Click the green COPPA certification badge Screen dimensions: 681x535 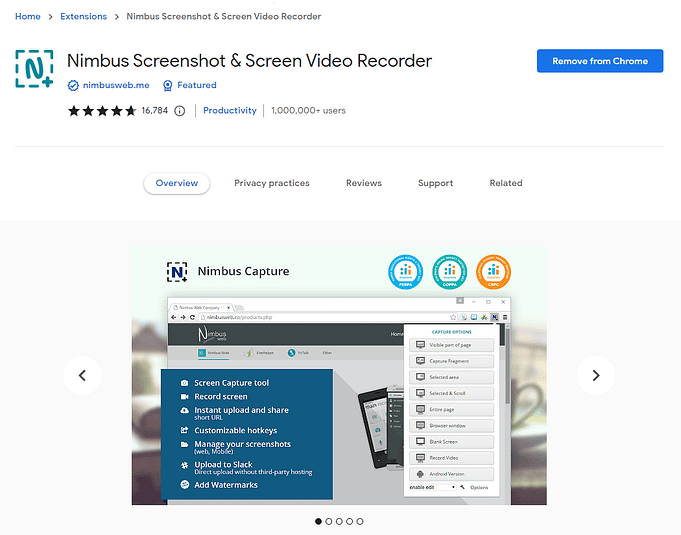[x=450, y=272]
